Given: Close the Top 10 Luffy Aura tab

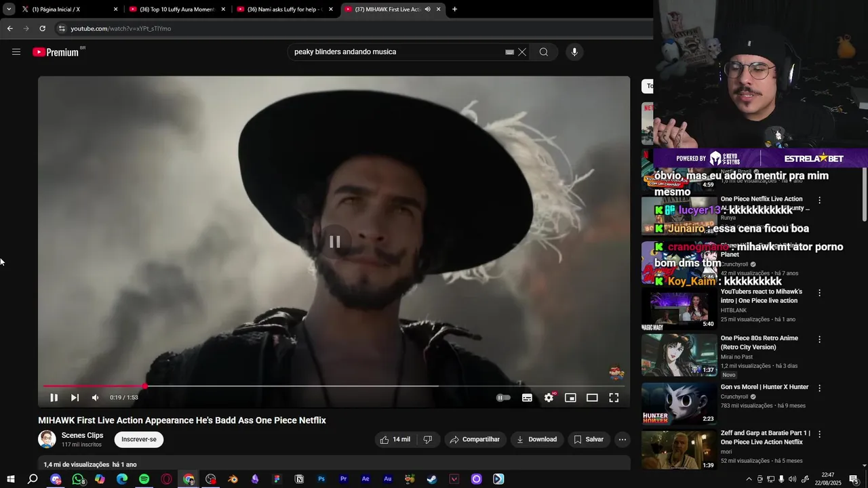Looking at the screenshot, I should pyautogui.click(x=223, y=9).
